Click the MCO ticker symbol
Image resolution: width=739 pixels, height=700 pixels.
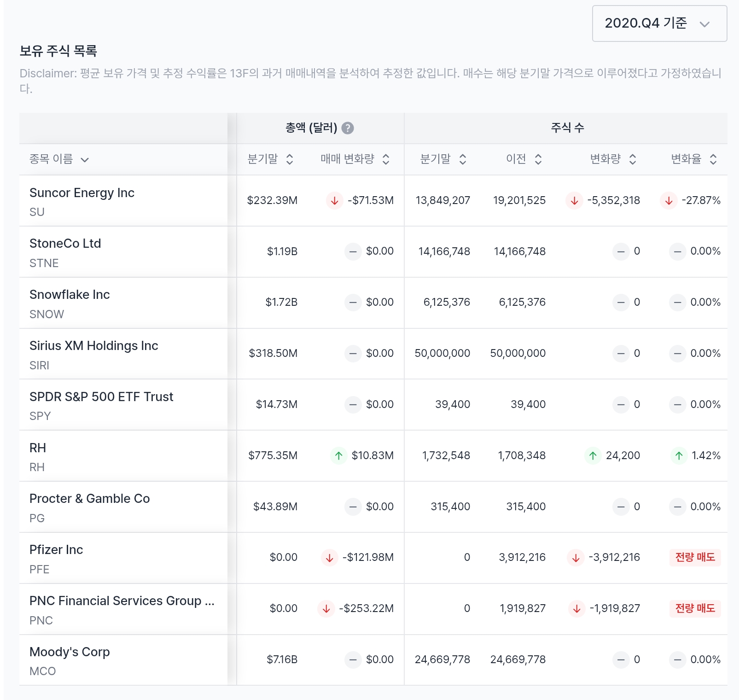[x=42, y=671]
